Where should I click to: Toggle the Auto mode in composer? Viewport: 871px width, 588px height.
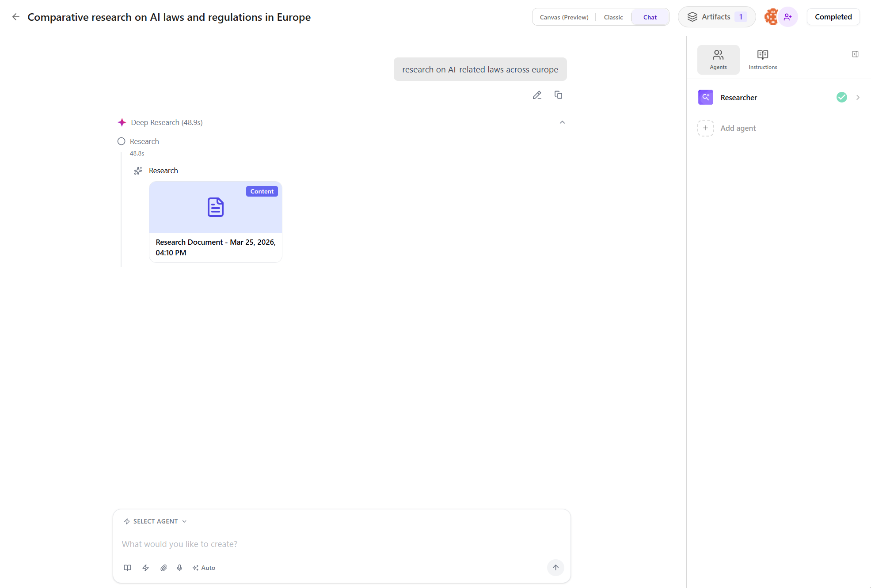click(x=204, y=568)
